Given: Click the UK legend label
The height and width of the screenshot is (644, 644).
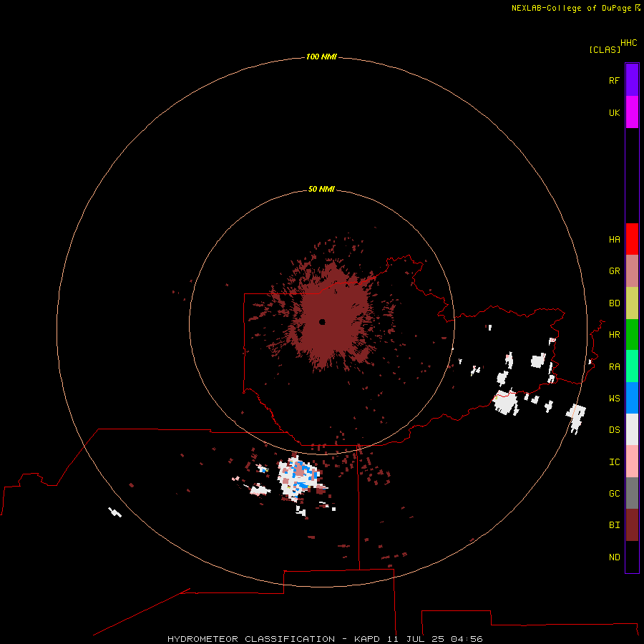Looking at the screenshot, I should [x=615, y=112].
